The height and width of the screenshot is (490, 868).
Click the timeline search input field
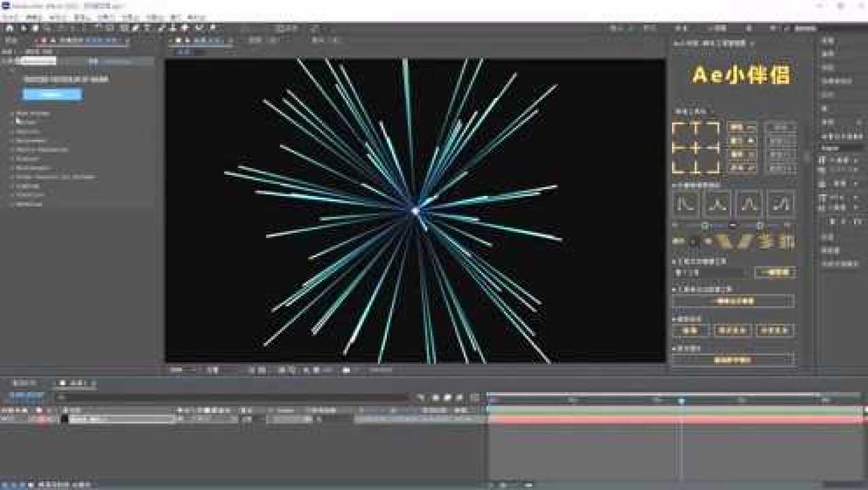231,397
